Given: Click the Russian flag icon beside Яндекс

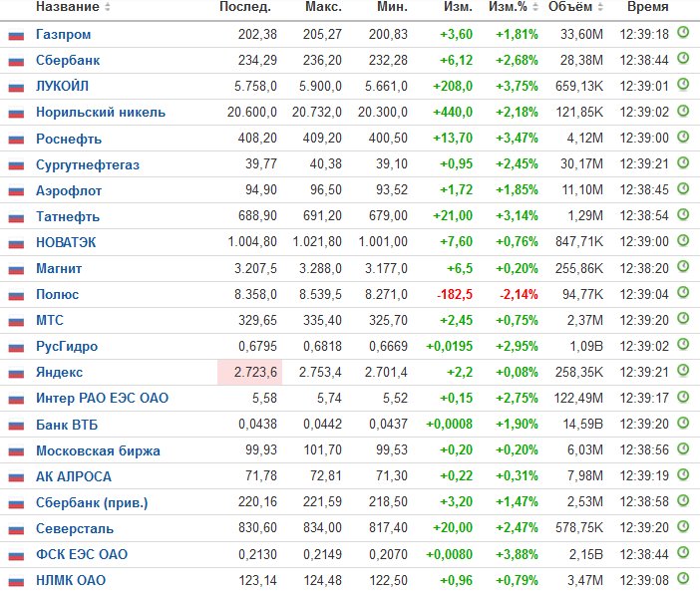Looking at the screenshot, I should click(x=16, y=373).
